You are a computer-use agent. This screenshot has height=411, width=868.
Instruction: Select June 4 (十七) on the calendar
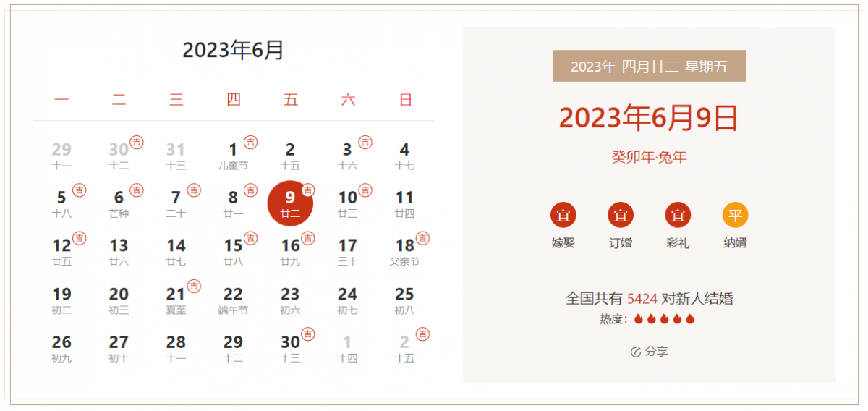tap(404, 156)
